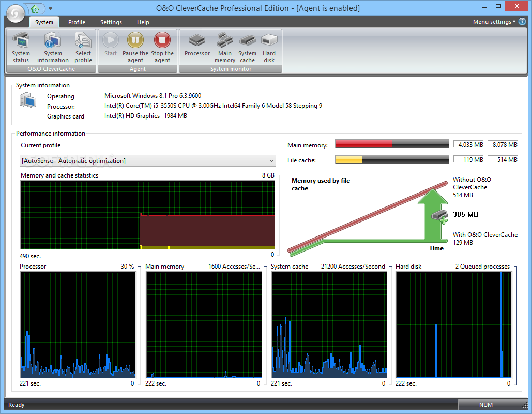
Task: Open System information ribbon button
Action: tap(53, 48)
